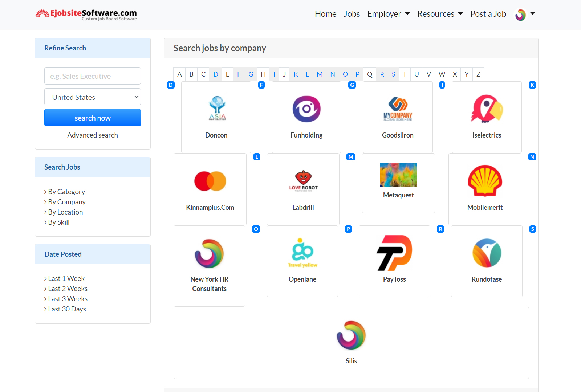This screenshot has height=392, width=581.
Task: Open the EjobsiteSoftware.com logo link
Action: point(86,15)
